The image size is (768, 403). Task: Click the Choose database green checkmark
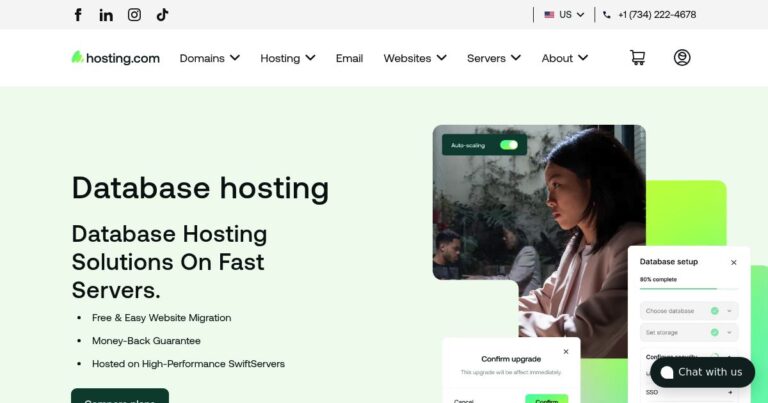[714, 311]
